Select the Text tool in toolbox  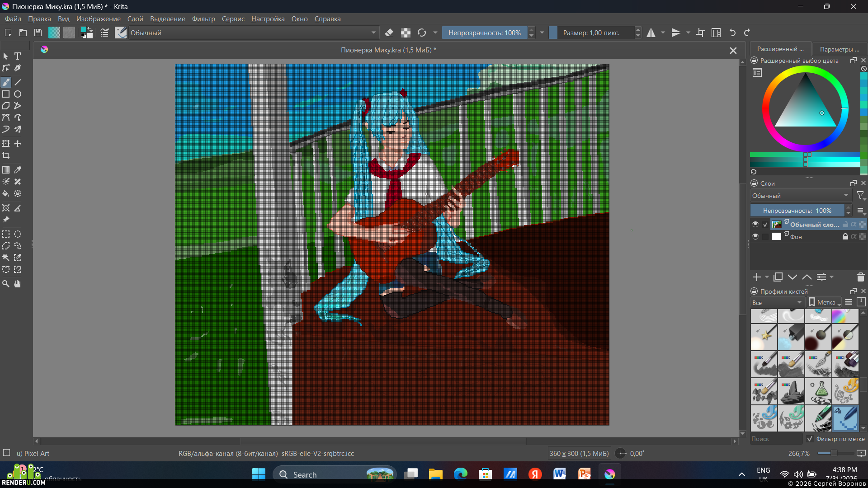pyautogui.click(x=18, y=56)
